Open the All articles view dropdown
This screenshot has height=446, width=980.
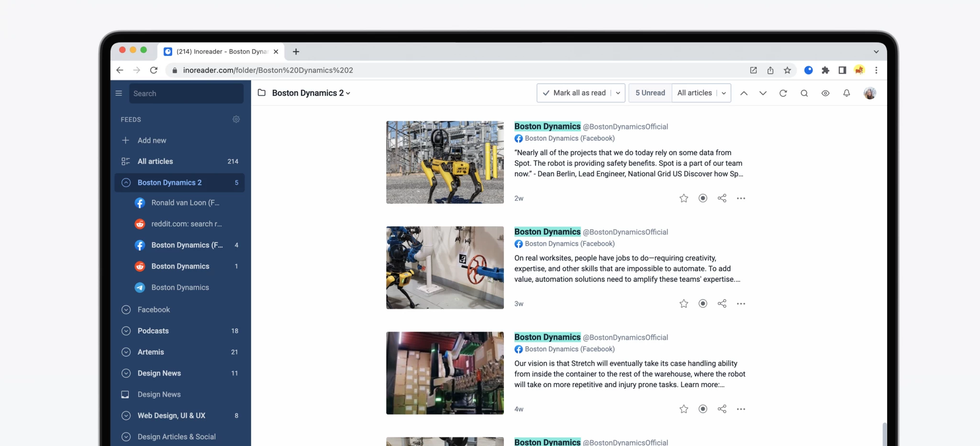tap(724, 93)
